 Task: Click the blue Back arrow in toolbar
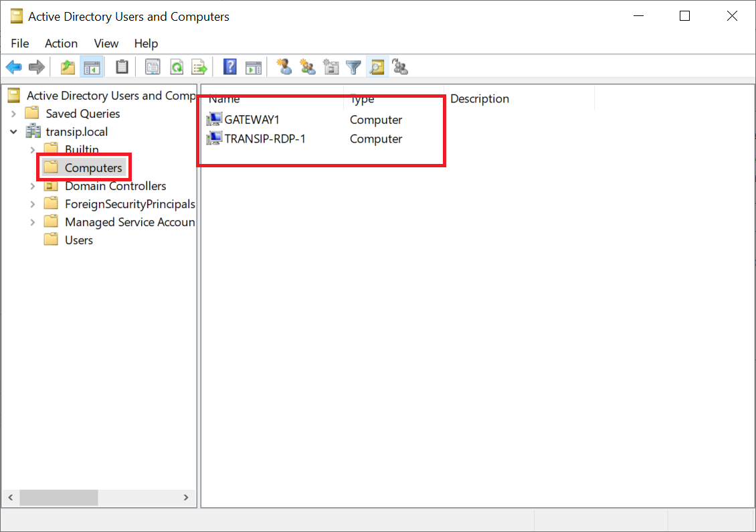[x=14, y=67]
